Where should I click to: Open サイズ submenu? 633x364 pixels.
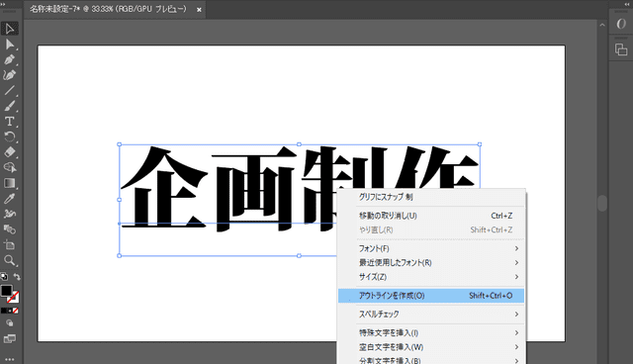point(431,277)
